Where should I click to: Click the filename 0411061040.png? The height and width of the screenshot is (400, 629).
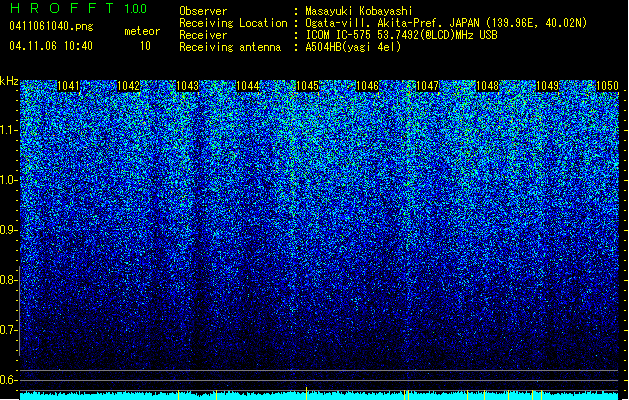[x=51, y=26]
